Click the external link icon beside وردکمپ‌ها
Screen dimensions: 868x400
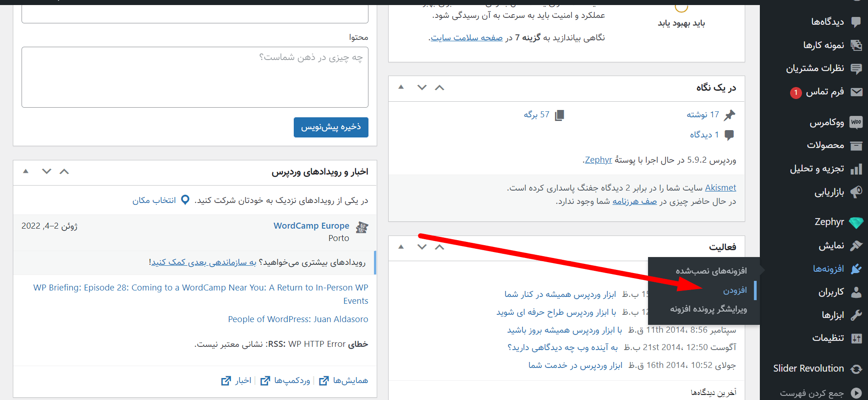click(x=265, y=381)
